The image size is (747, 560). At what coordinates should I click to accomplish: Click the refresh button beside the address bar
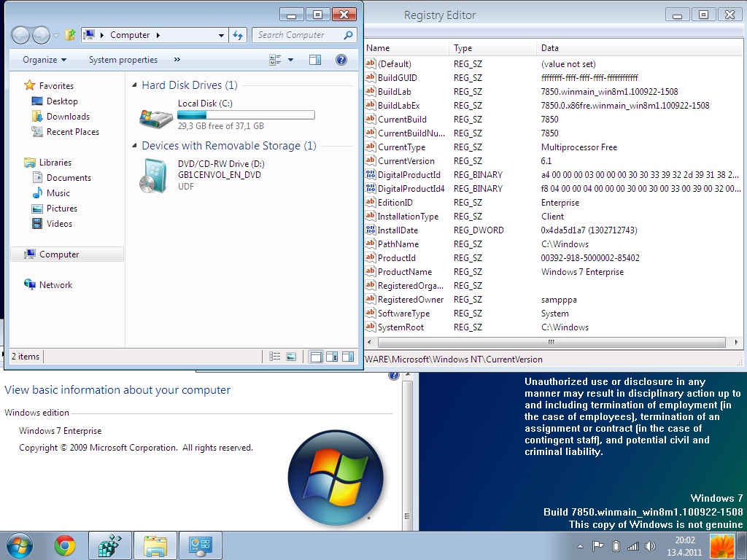(238, 35)
